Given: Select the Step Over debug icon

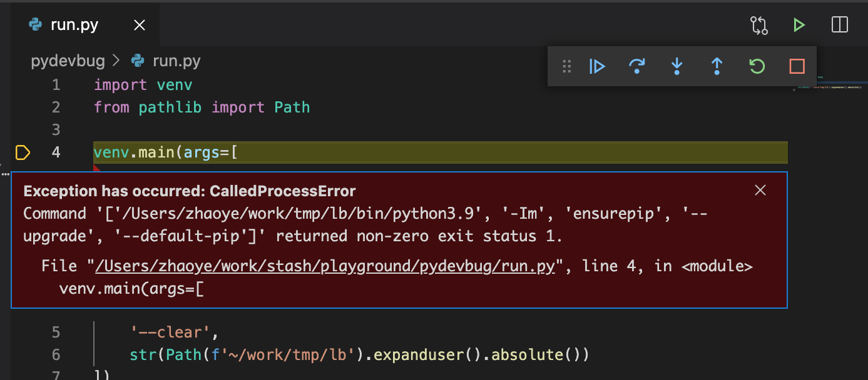Looking at the screenshot, I should [637, 66].
